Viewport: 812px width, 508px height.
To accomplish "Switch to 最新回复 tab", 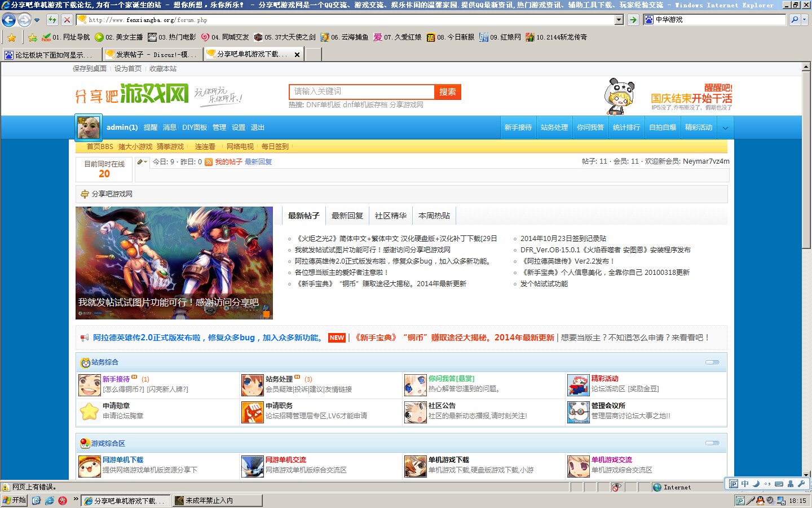I will 347,216.
